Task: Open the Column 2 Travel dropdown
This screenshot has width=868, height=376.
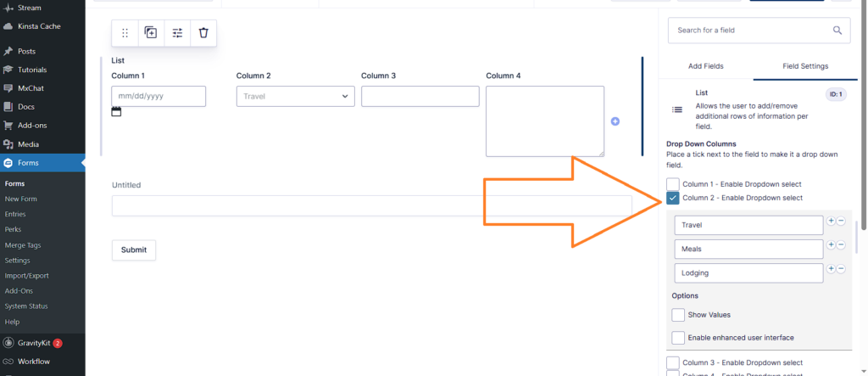Action: 296,96
